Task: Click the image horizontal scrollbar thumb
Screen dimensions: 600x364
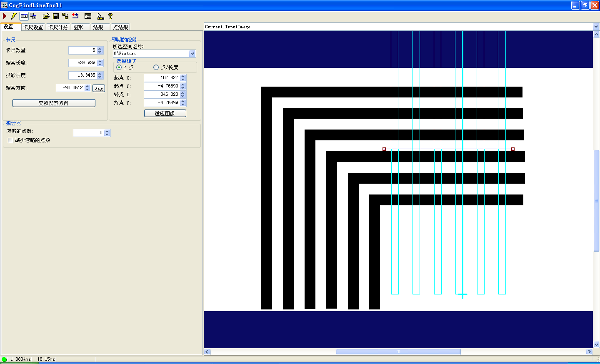Action: [x=398, y=352]
